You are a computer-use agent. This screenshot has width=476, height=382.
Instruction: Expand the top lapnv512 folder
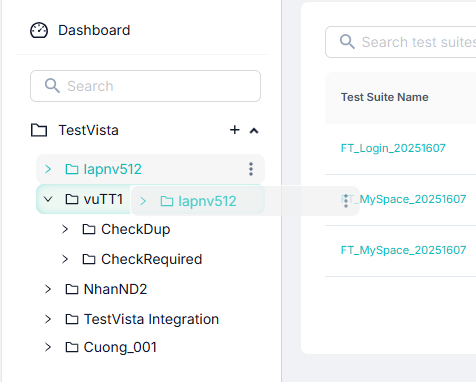point(48,169)
